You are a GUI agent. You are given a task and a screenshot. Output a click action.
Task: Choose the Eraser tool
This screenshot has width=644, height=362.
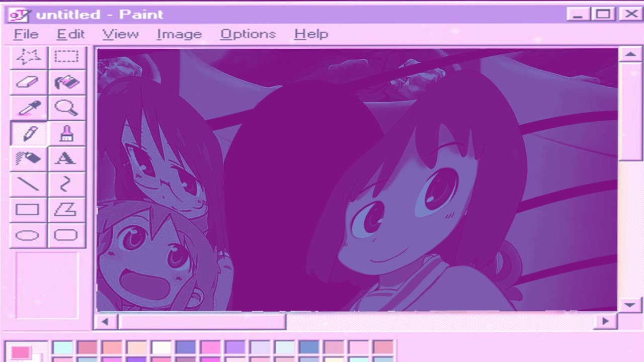click(x=29, y=82)
